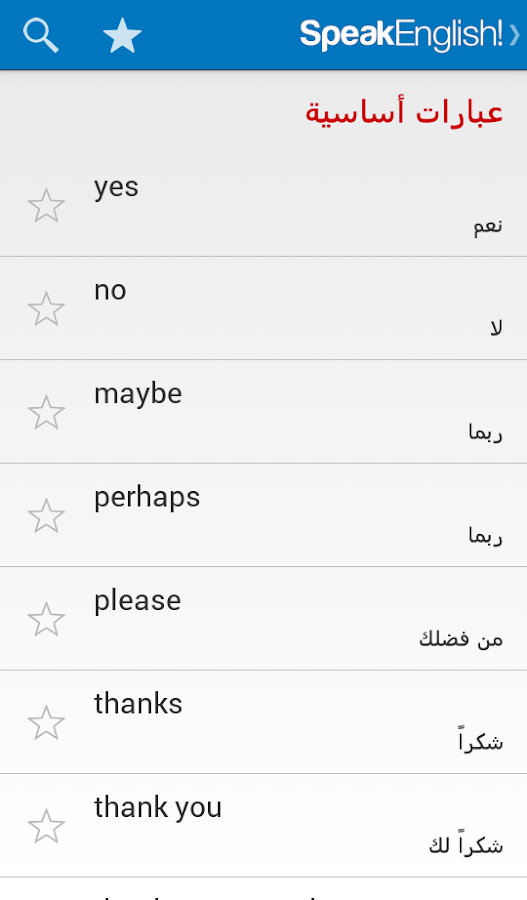Select the word 'perhaps'
Viewport: 527px width, 900px height.
click(x=147, y=498)
